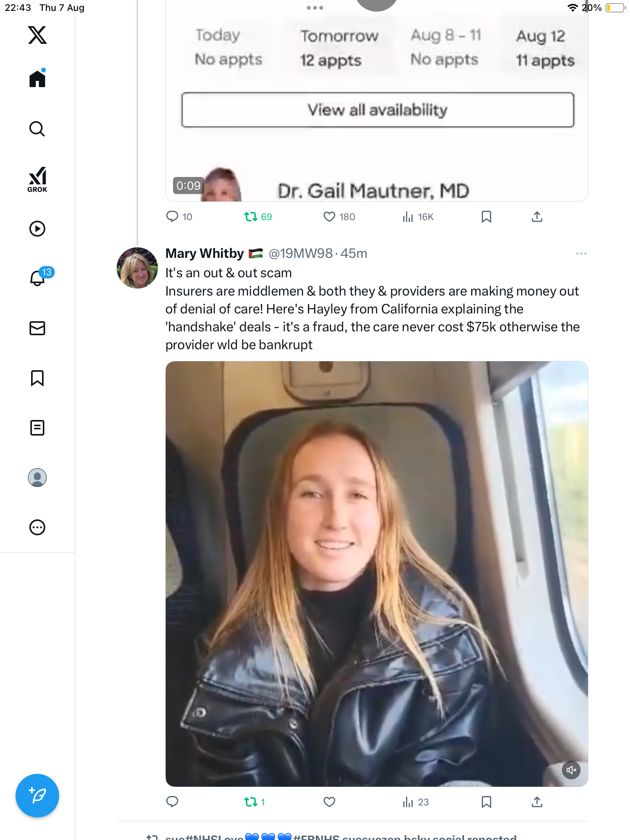Open the Lists page
Viewport: 630px width, 840px height.
pos(37,428)
